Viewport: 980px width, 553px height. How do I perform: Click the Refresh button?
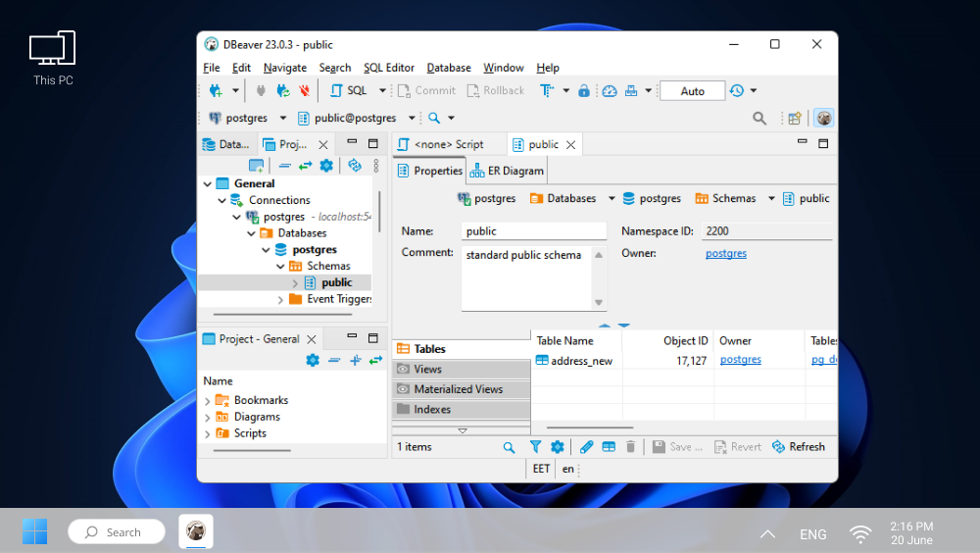click(799, 447)
